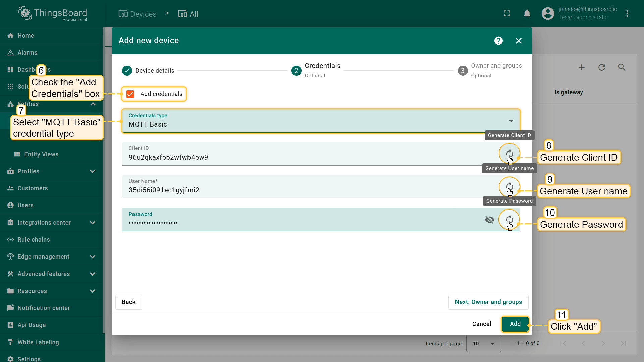The image size is (644, 362).
Task: Click the Add button
Action: pyautogui.click(x=515, y=324)
